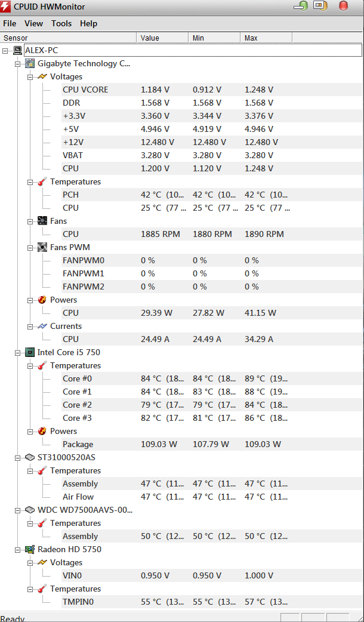Click the flame icon next to motherboard Powers
The image size is (364, 622).
(x=42, y=300)
